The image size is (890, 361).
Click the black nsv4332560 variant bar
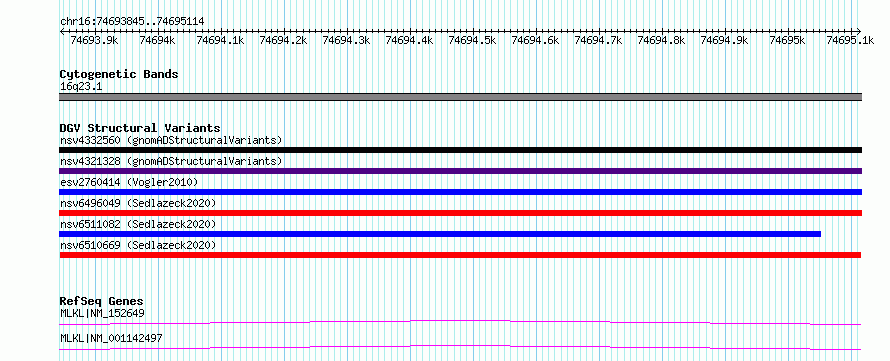tap(461, 150)
